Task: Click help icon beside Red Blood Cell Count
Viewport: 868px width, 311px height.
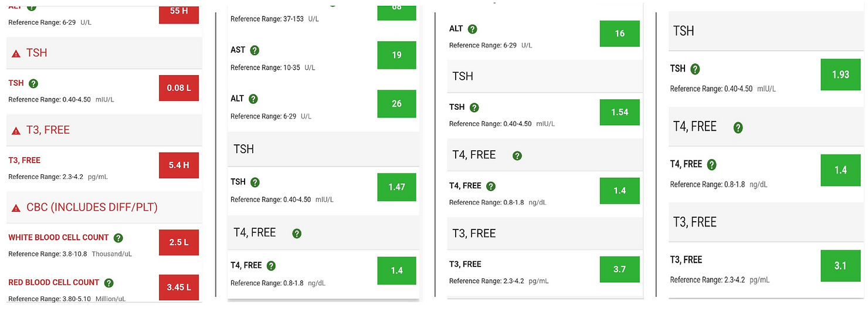Action: click(109, 283)
